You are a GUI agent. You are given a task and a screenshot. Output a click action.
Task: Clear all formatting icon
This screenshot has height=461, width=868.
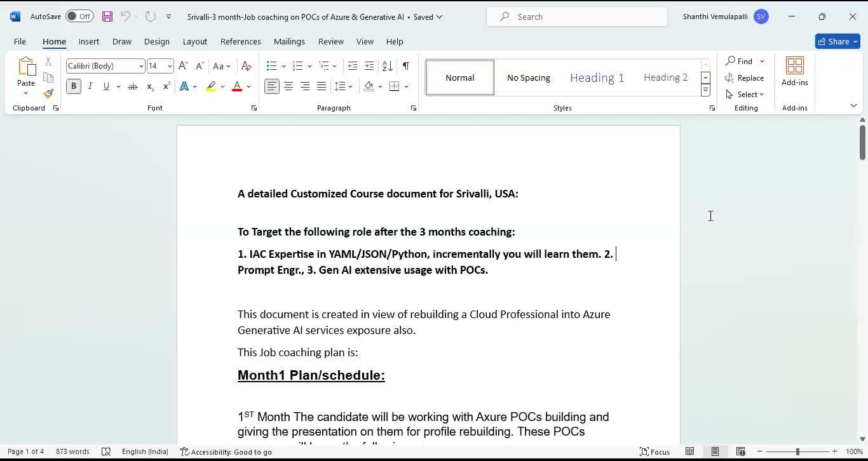pos(247,66)
